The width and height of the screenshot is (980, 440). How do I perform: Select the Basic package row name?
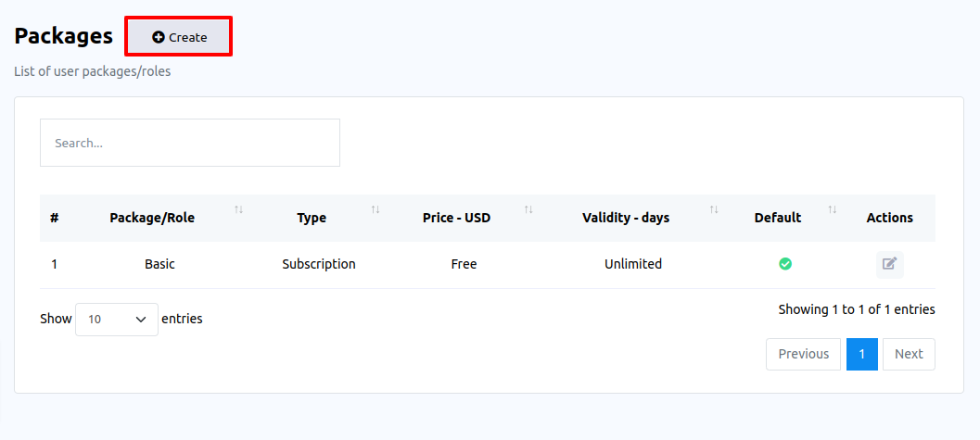coord(159,264)
